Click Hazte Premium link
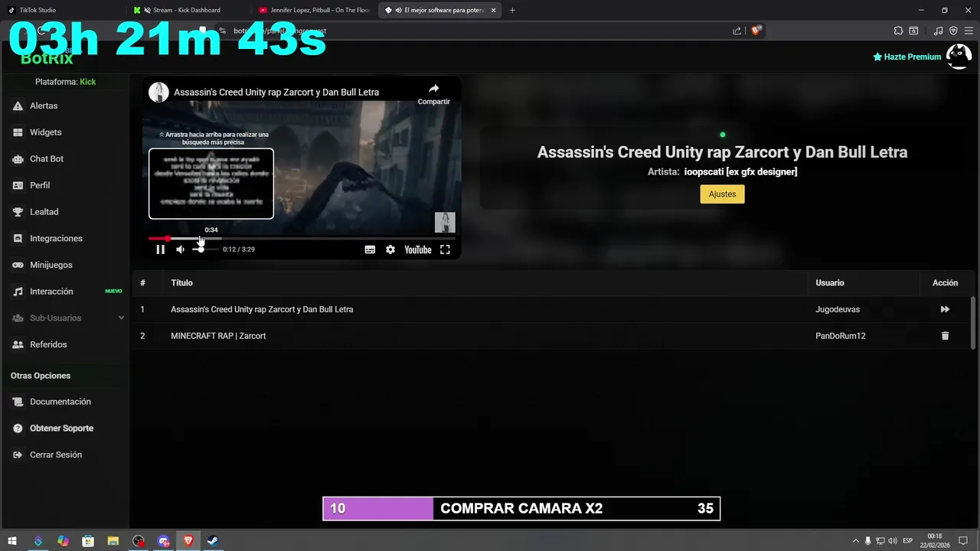This screenshot has height=551, width=980. pyautogui.click(x=907, y=57)
